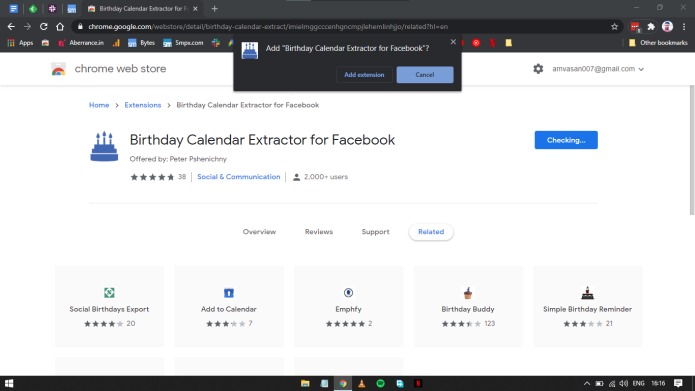
Task: Reload the current page
Action: pyautogui.click(x=43, y=27)
